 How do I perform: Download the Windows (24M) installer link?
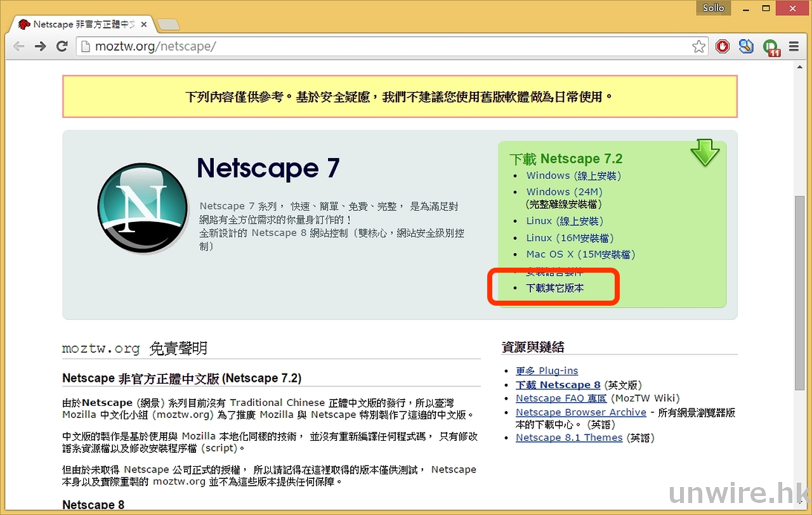(564, 192)
